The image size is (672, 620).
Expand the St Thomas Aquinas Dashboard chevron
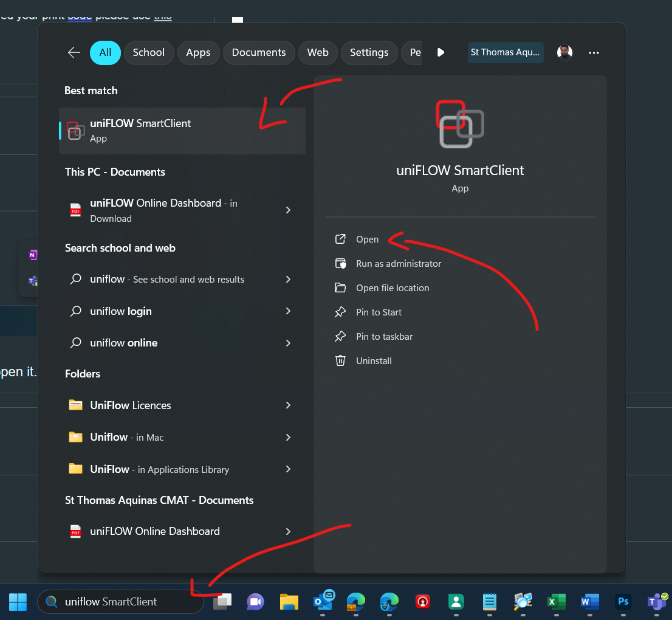point(288,531)
